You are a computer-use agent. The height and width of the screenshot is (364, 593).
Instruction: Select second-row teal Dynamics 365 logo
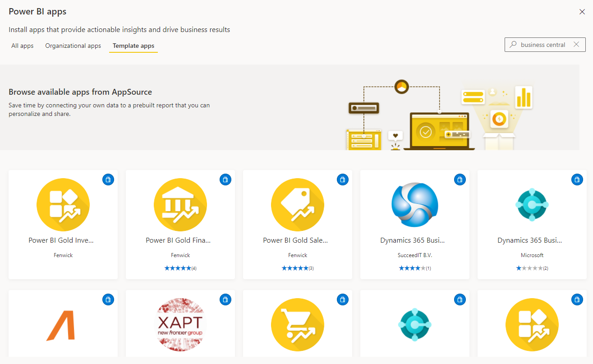(415, 325)
